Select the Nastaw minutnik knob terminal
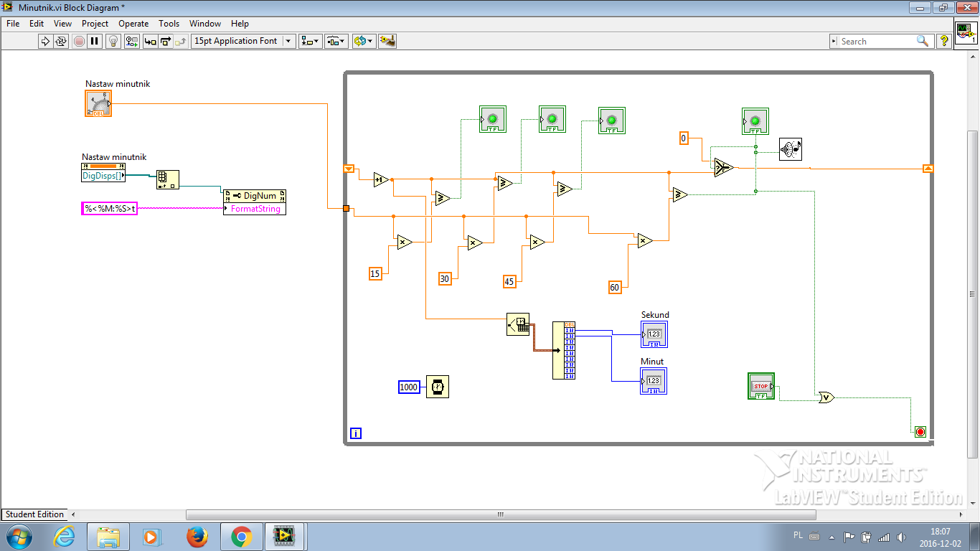 tap(98, 103)
